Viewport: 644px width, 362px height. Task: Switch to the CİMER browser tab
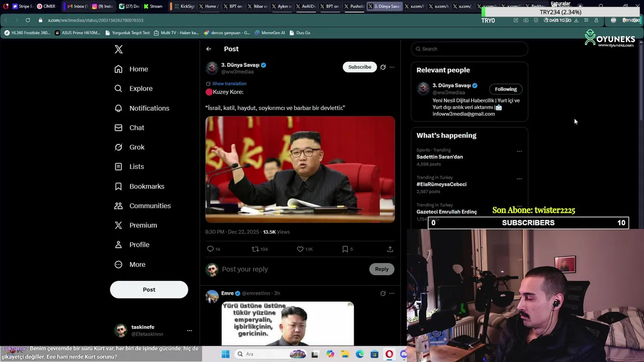point(47,7)
